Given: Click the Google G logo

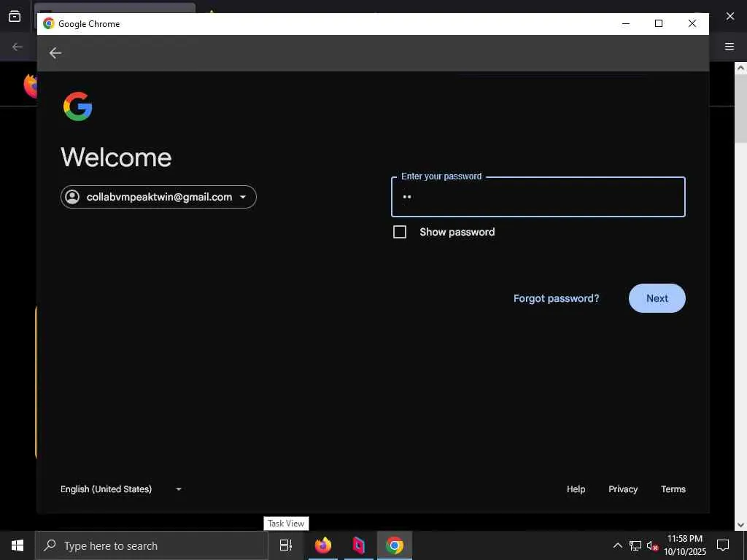Looking at the screenshot, I should [77, 106].
